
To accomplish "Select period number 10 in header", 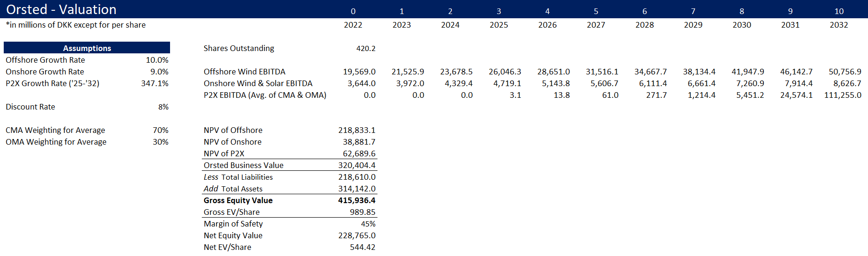I will 839,11.
